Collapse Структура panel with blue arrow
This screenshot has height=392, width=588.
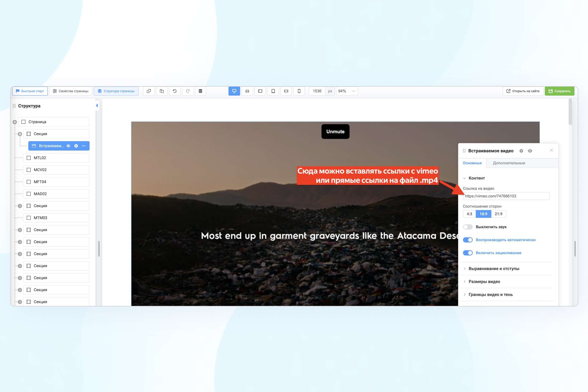97,106
